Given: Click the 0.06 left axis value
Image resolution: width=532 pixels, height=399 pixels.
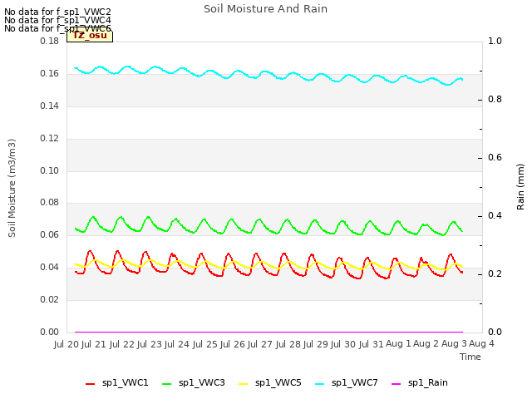Looking at the screenshot, I should [50, 234].
